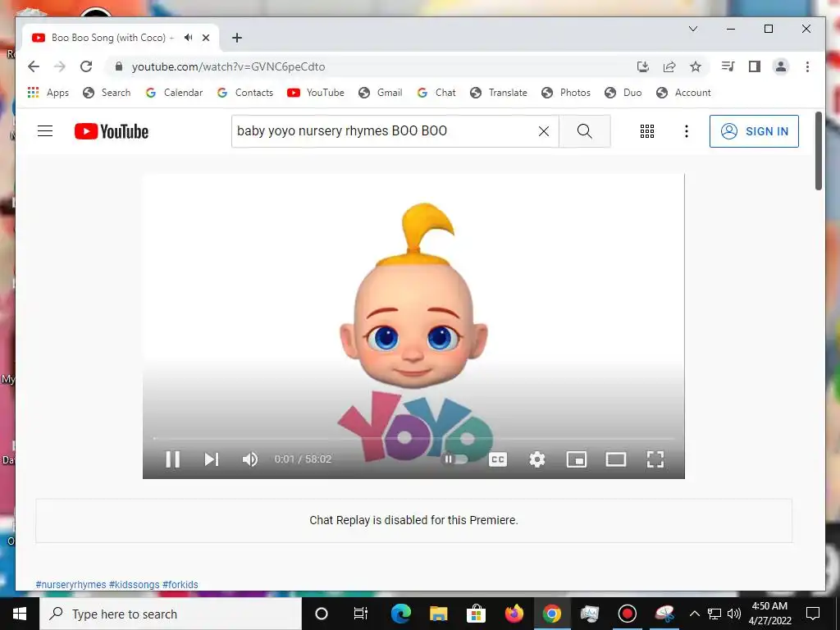
Task: Turn on closed captions (CC)
Action: 498,459
